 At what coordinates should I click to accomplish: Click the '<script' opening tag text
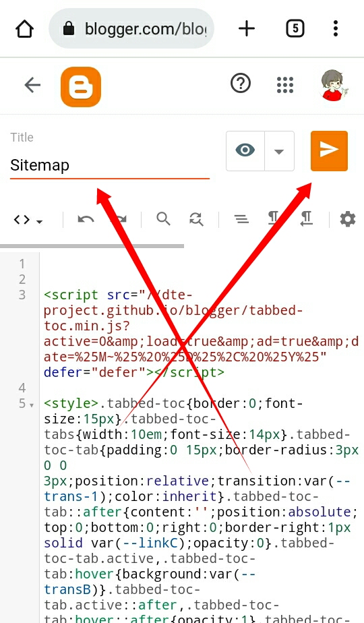click(x=71, y=295)
